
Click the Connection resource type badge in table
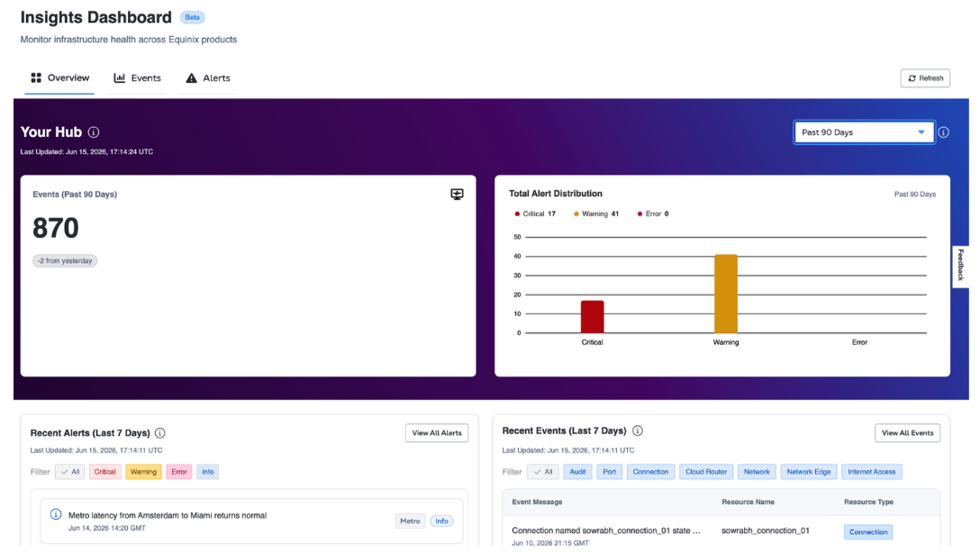(868, 531)
